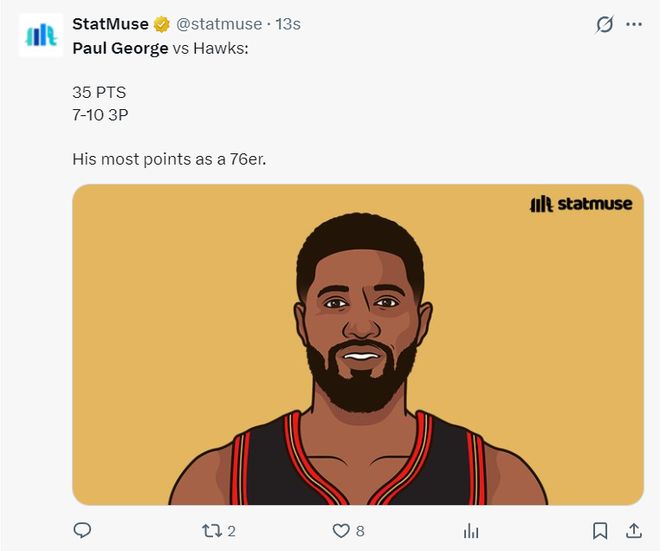
Task: Reply to the StatMuse post
Action: coord(83,530)
